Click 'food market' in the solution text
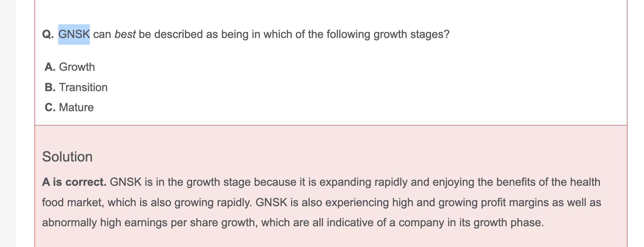The width and height of the screenshot is (644, 247). point(73,203)
